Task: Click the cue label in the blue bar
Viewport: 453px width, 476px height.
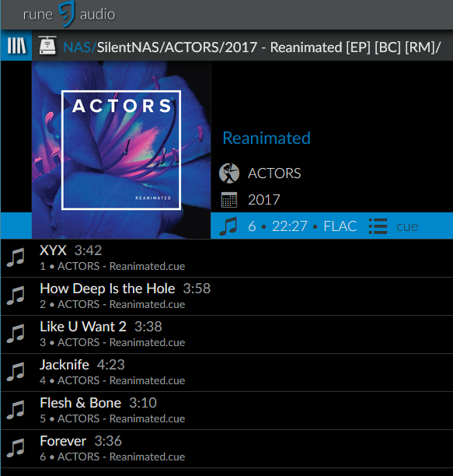Action: [407, 226]
